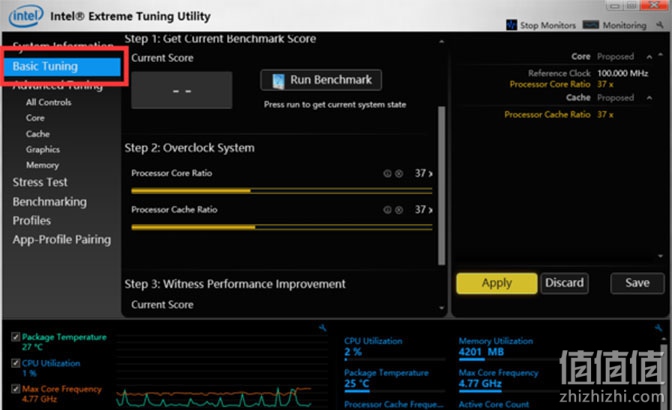Collapse the Core proposed settings section
The image size is (672, 410).
pos(649,57)
